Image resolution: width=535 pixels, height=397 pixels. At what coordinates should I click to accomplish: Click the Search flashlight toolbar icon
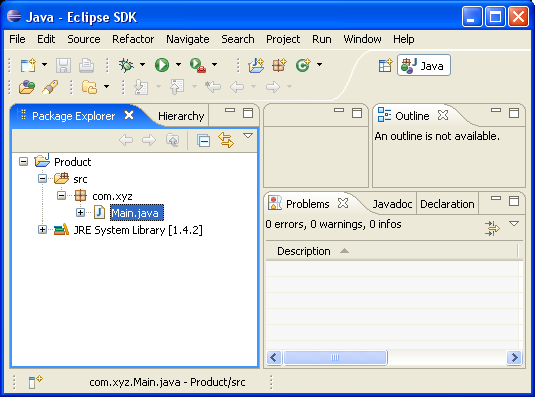click(50, 87)
